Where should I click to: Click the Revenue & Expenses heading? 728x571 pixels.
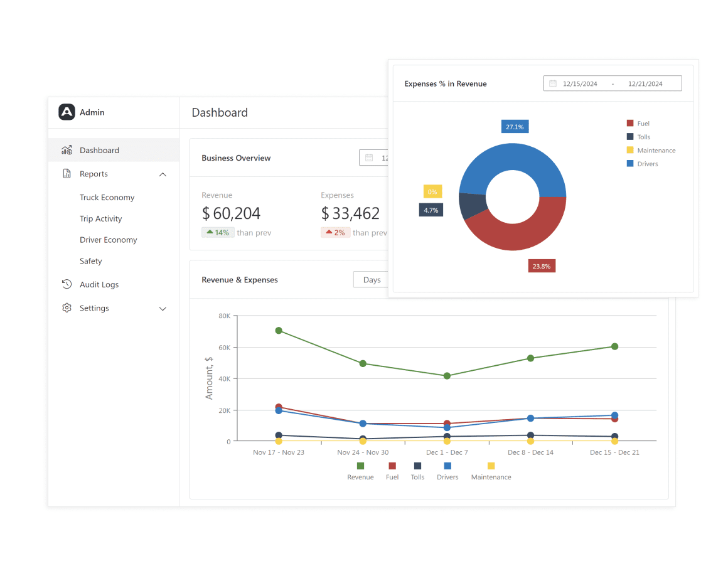point(240,280)
